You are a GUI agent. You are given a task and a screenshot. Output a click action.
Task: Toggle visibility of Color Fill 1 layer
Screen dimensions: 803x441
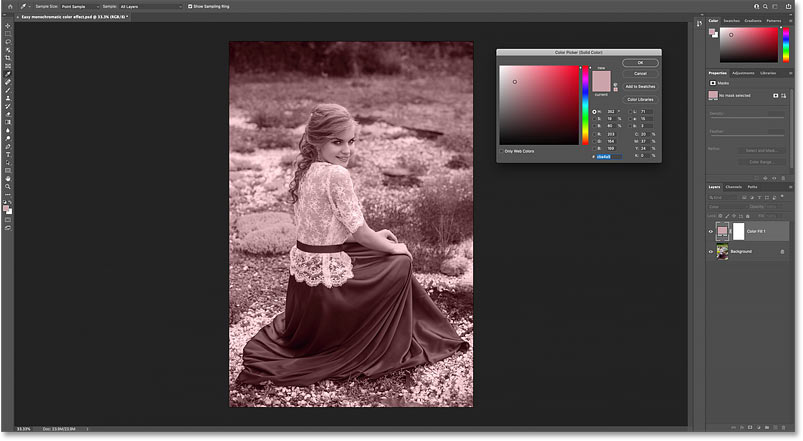(710, 232)
